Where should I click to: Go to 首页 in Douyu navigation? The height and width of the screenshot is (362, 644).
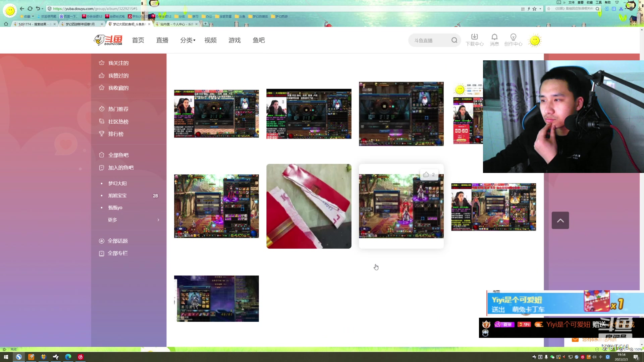[138, 40]
